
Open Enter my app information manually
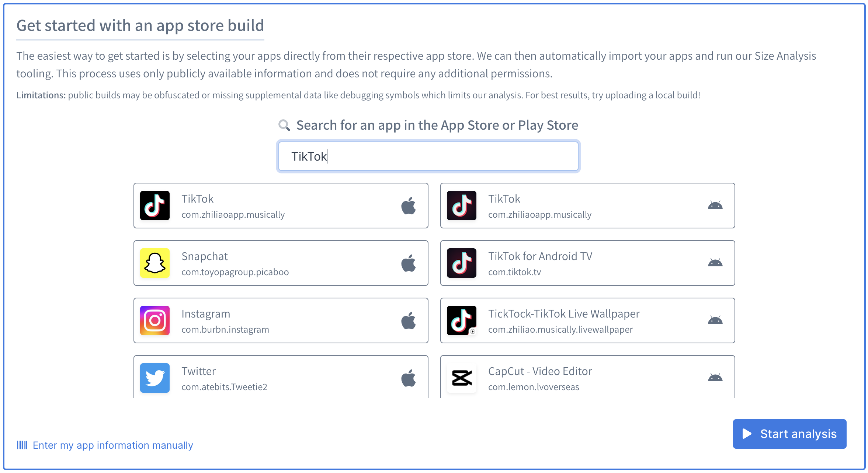tap(113, 445)
